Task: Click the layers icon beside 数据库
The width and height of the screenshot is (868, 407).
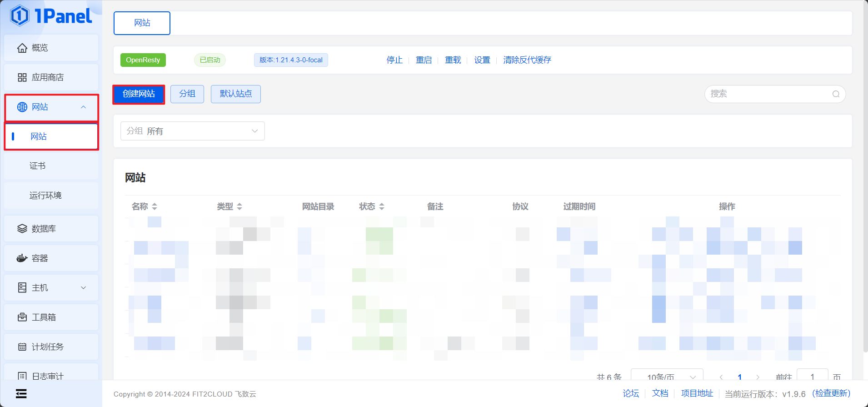Action: 22,229
